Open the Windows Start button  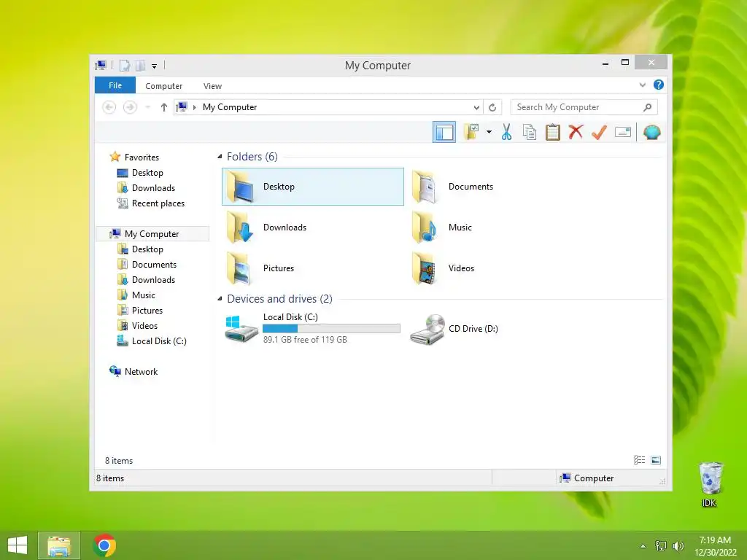pos(18,545)
